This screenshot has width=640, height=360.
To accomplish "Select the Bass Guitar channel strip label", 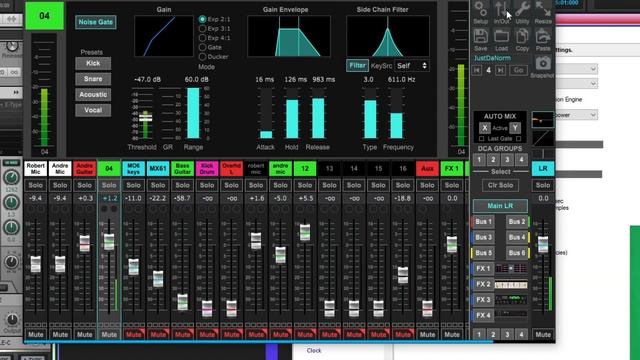I will point(182,169).
